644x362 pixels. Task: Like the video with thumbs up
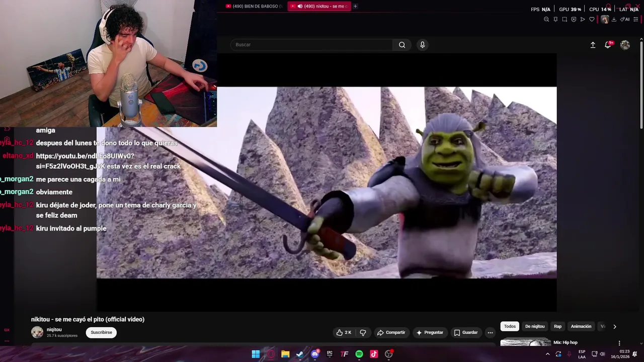click(344, 332)
